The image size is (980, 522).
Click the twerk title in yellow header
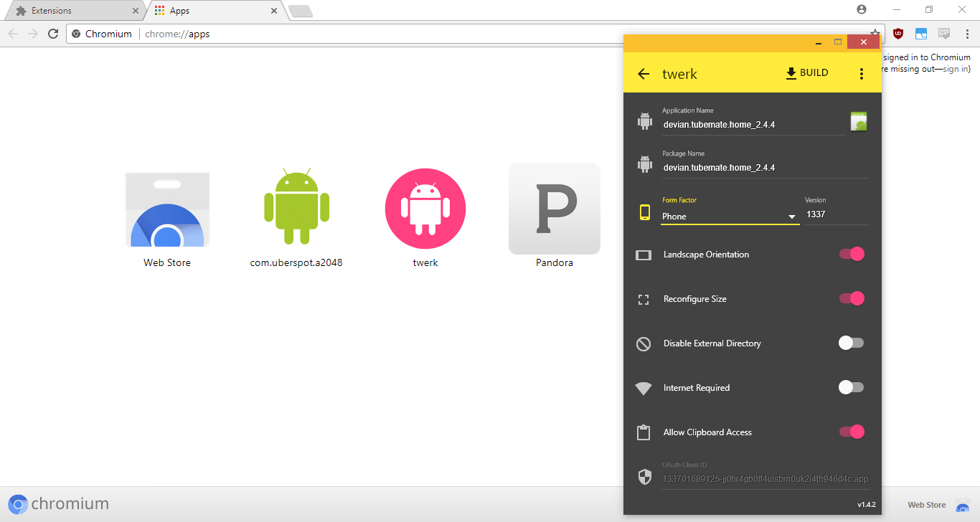pyautogui.click(x=679, y=74)
